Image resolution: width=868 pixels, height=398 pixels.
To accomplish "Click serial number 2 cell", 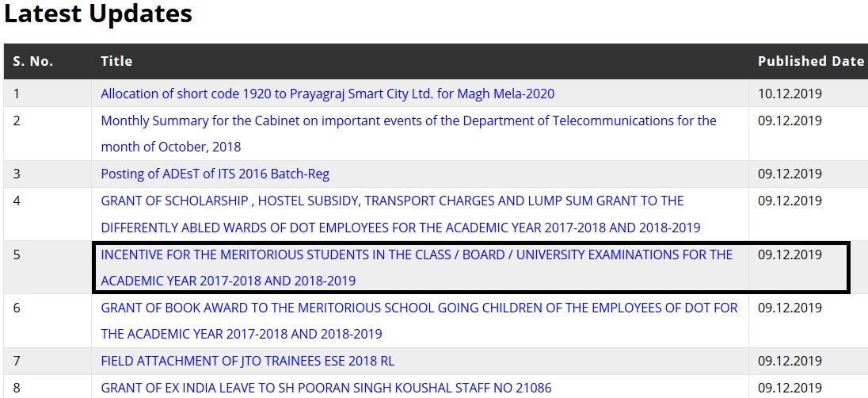I will pos(17,121).
